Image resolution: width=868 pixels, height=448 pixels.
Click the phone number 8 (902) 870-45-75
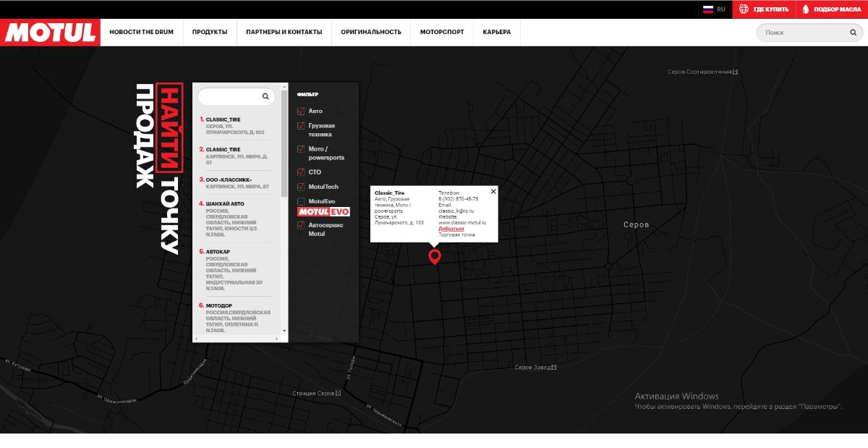[x=458, y=199]
